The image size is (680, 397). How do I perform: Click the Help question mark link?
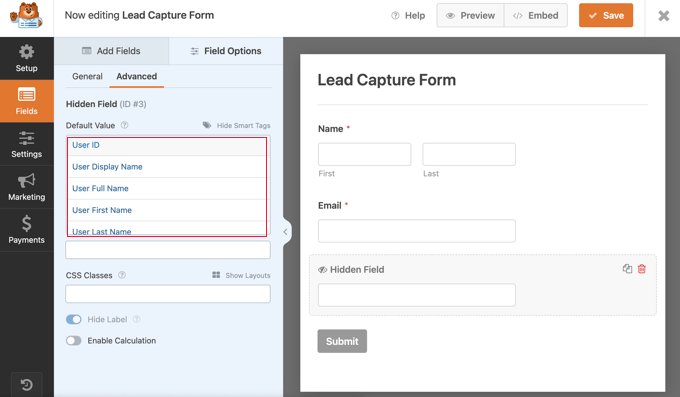(408, 16)
